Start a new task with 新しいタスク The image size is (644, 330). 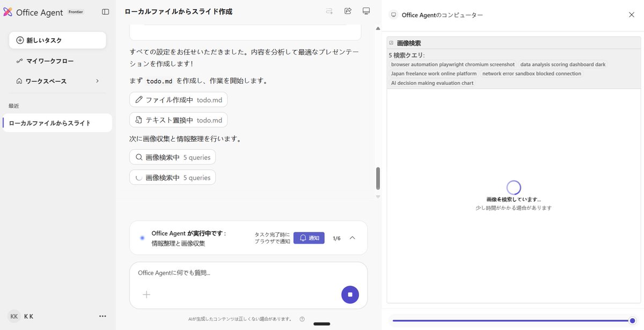click(57, 40)
